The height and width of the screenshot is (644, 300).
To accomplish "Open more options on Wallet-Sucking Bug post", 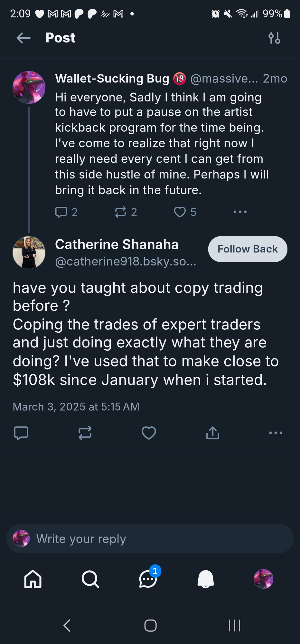I will coord(240,212).
